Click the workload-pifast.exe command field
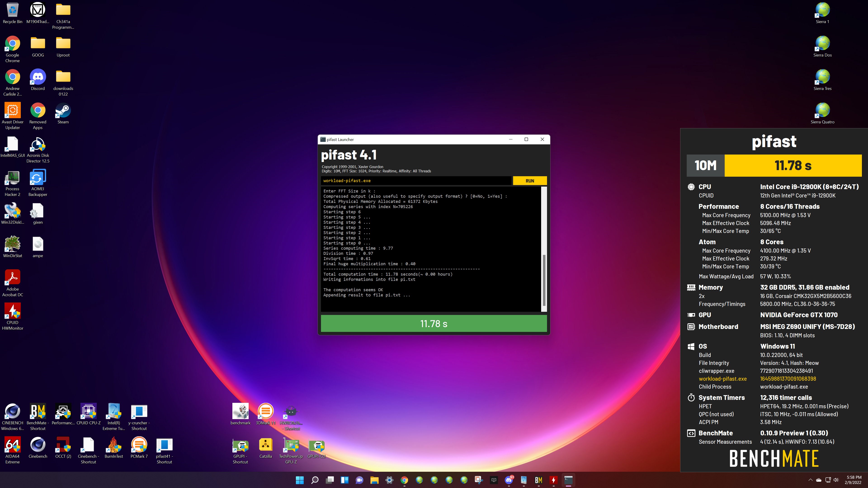 coord(416,181)
